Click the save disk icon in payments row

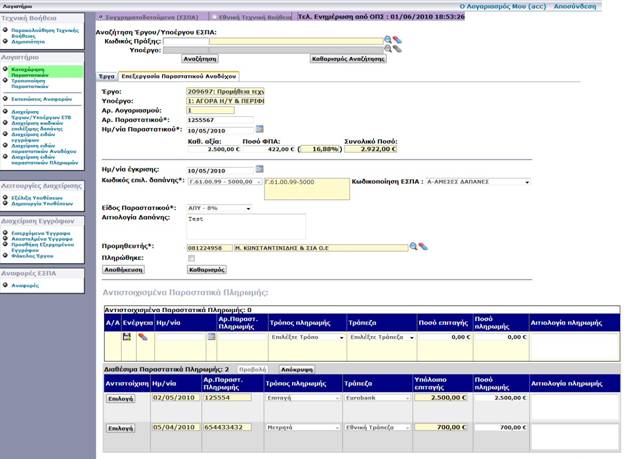tap(127, 338)
